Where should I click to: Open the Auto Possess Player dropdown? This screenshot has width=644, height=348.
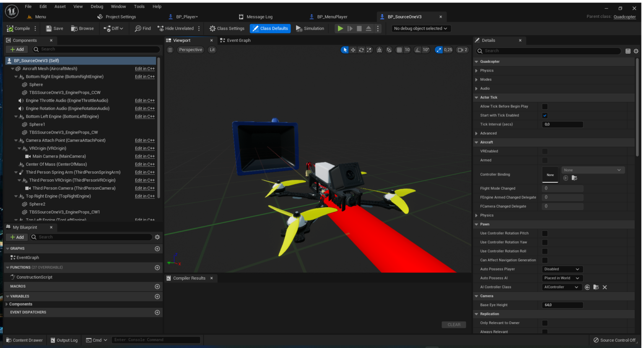tap(562, 269)
